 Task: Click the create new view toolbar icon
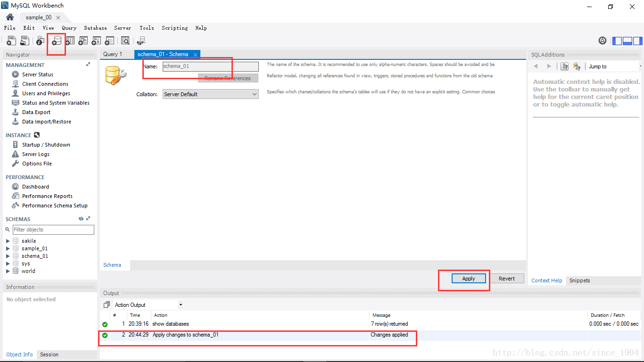pyautogui.click(x=83, y=41)
